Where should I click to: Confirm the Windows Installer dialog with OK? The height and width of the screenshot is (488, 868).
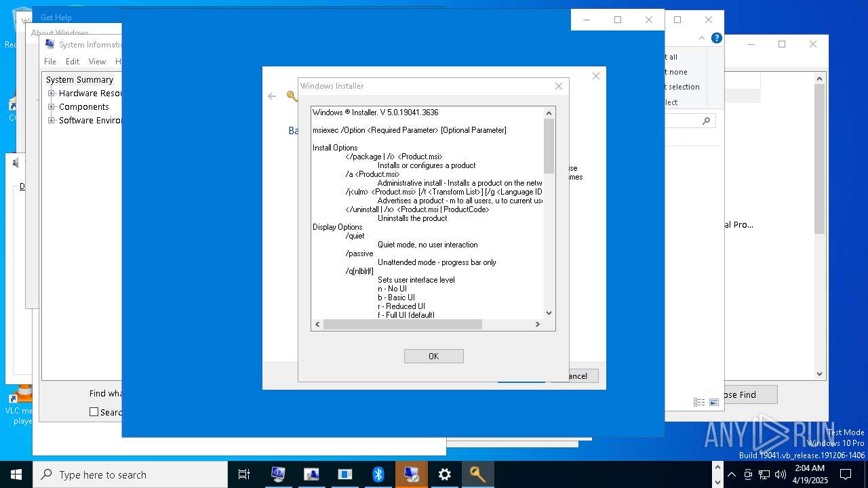tap(433, 356)
